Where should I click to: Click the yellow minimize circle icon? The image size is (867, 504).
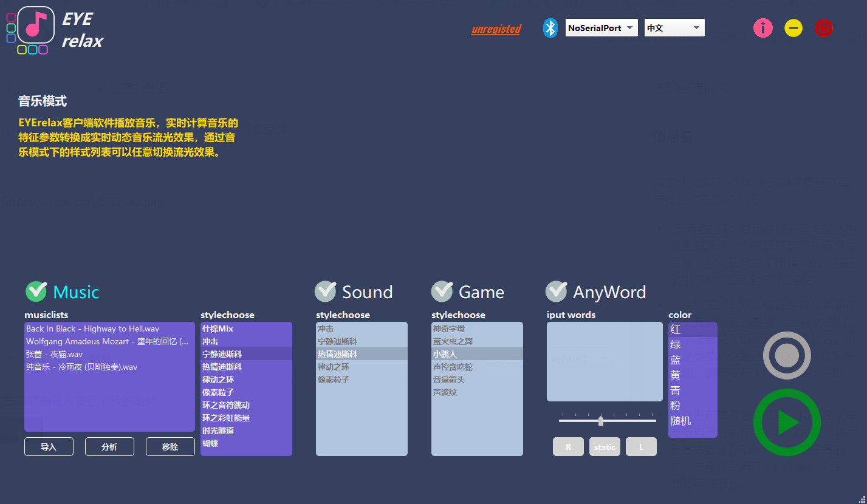(793, 28)
